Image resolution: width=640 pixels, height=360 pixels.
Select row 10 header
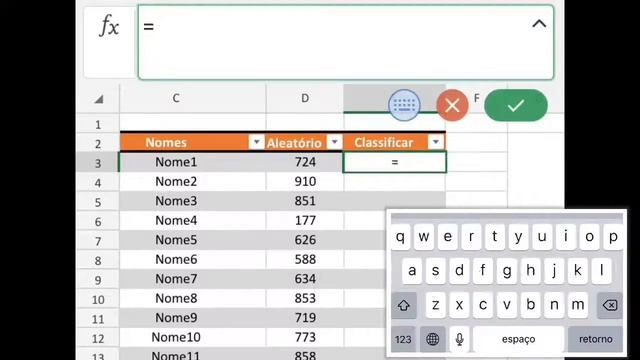point(98,299)
